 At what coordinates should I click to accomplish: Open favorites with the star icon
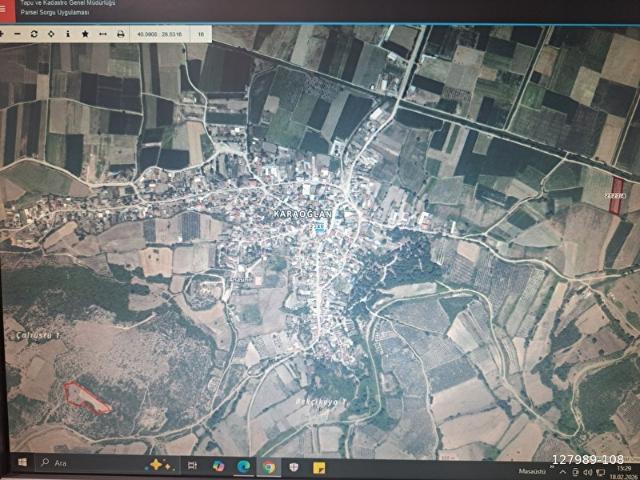coord(85,34)
